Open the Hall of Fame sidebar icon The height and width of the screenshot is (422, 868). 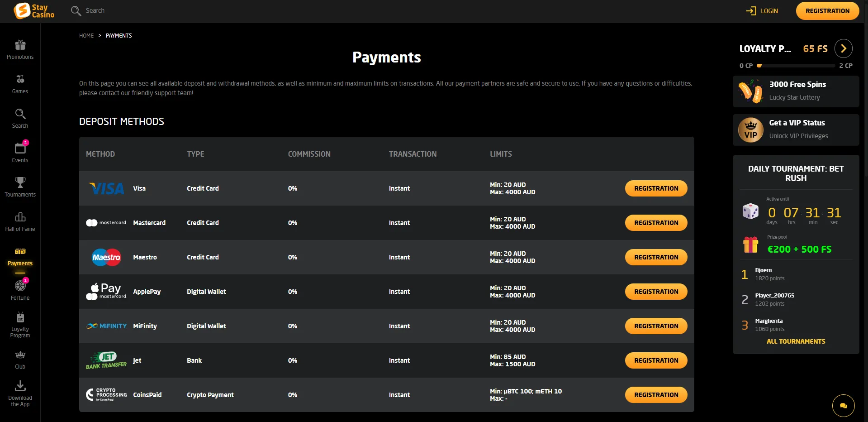pos(20,217)
